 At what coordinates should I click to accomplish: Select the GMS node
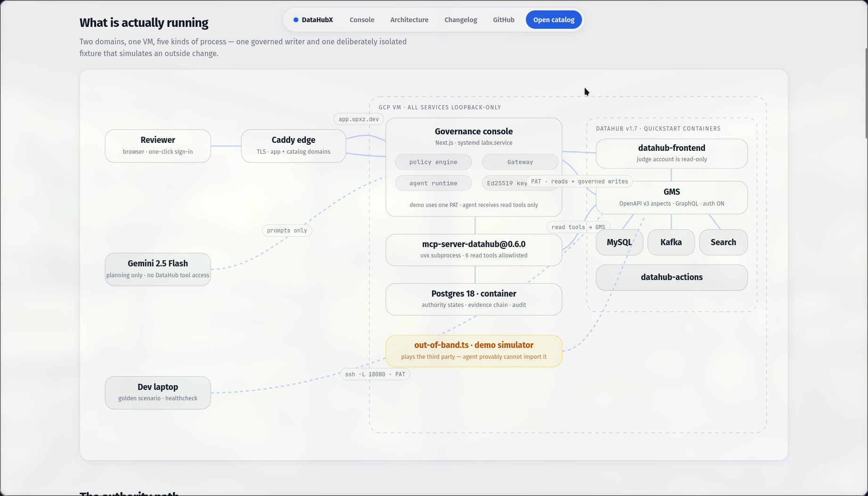pos(671,198)
